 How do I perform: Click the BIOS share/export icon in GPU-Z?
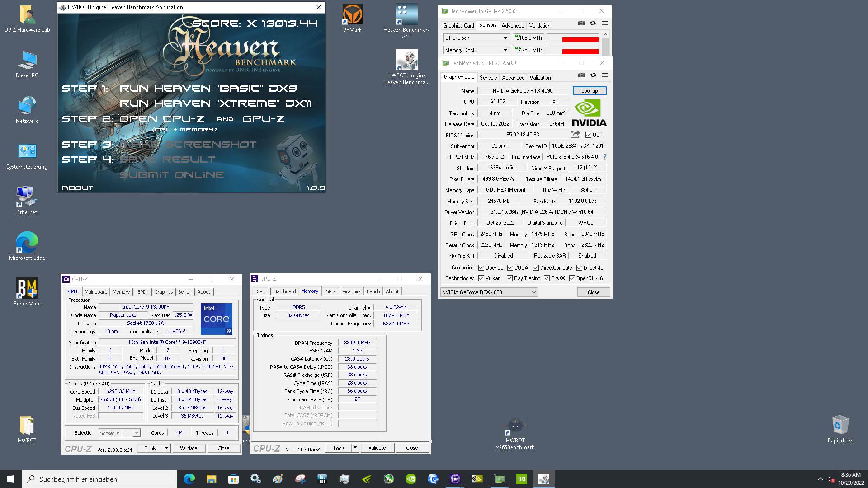tap(575, 135)
